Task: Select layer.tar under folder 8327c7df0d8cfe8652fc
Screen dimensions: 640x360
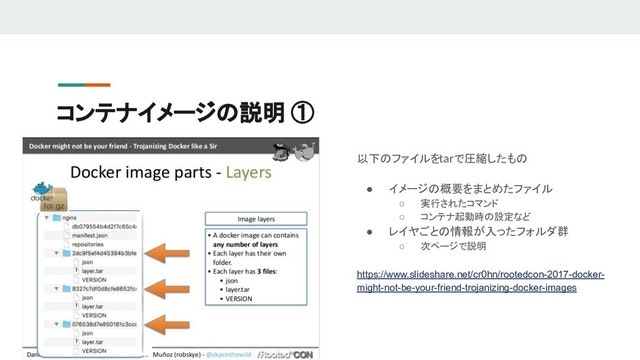Action: (92, 307)
